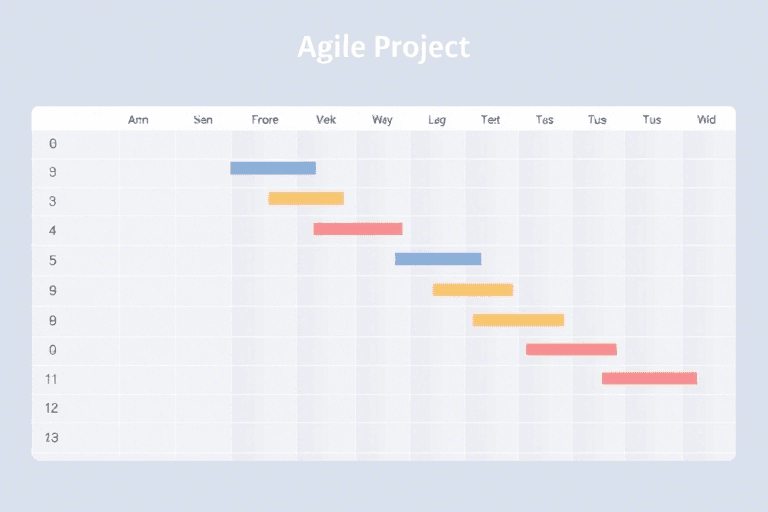Click the red task bar in row 11

(x=649, y=378)
